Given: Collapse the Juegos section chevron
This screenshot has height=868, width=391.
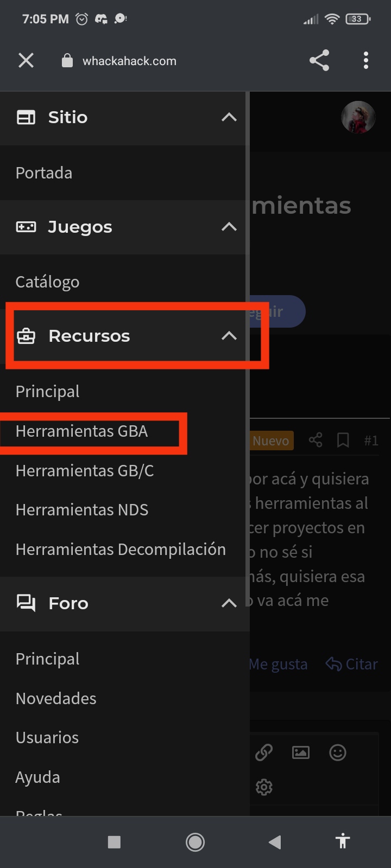Looking at the screenshot, I should tap(229, 227).
